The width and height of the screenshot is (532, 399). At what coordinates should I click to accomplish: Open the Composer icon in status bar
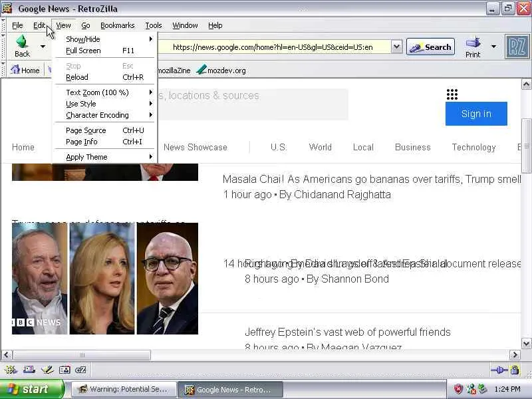(47, 370)
